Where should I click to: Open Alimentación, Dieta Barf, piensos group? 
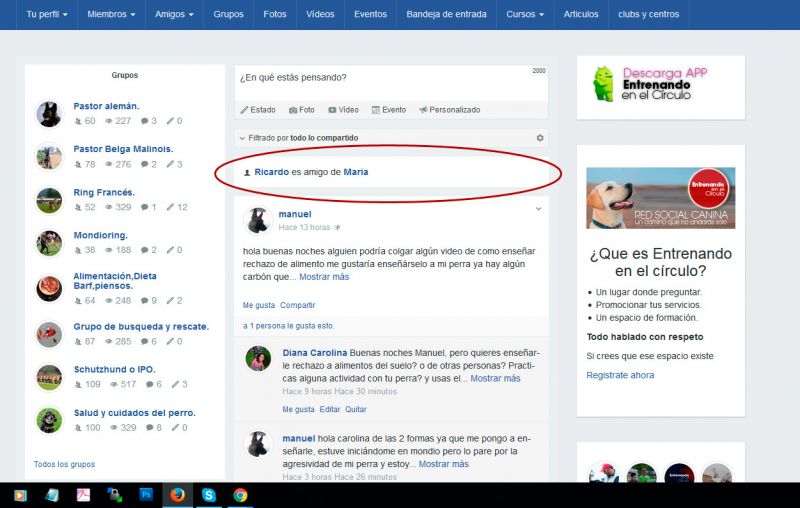115,281
